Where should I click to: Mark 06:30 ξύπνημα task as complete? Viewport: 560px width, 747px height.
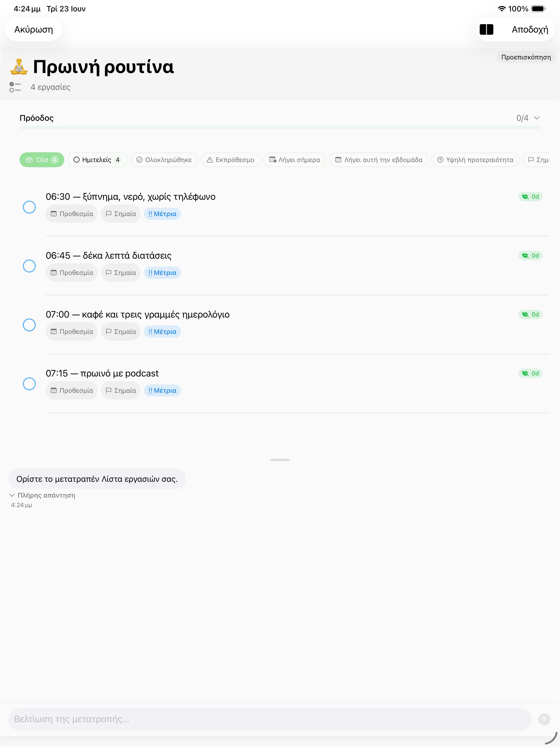coord(29,207)
